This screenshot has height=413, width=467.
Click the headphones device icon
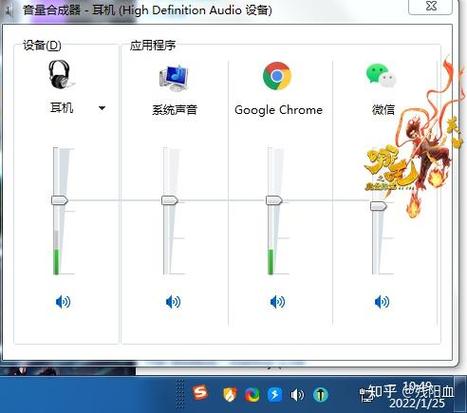pyautogui.click(x=61, y=75)
